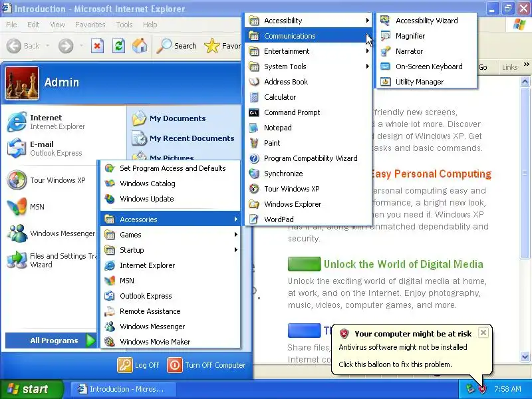
Task: Open Set Program Access and Defaults
Action: pyautogui.click(x=170, y=168)
